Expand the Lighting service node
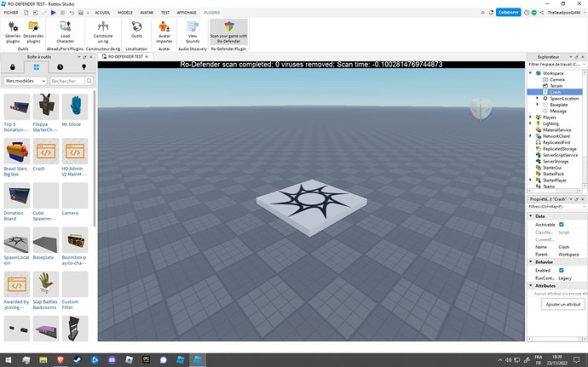The image size is (588, 367). pos(530,123)
